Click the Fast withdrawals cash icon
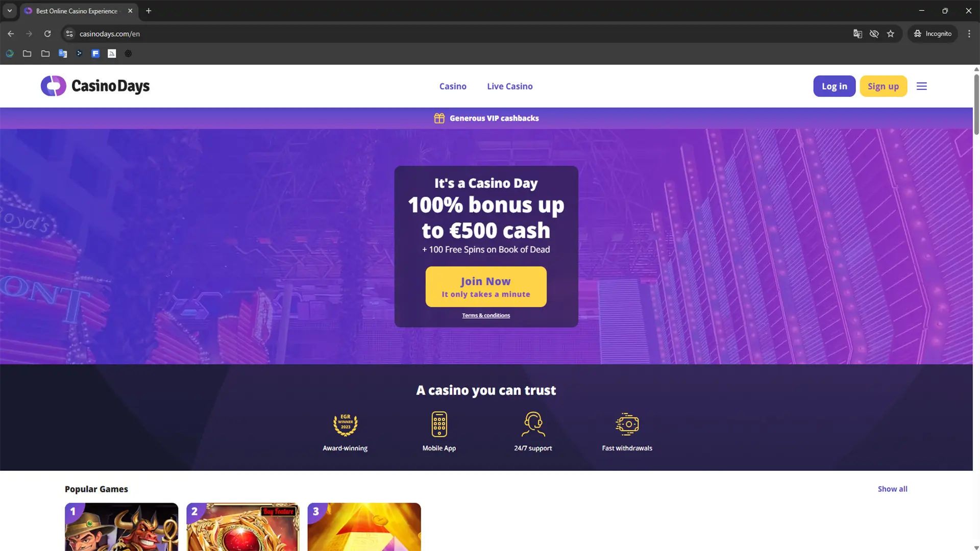Viewport: 980px width, 551px height. (627, 424)
